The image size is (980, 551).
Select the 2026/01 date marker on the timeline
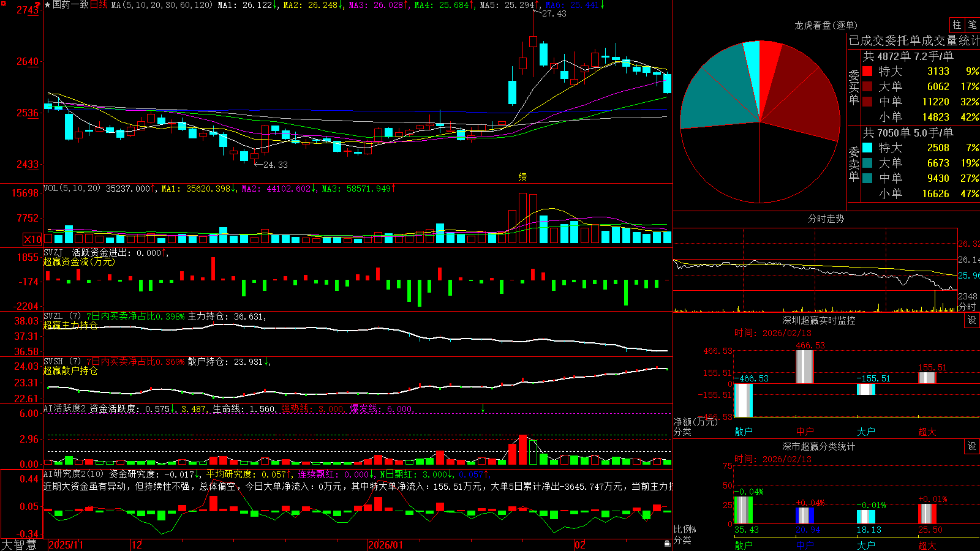pos(386,545)
